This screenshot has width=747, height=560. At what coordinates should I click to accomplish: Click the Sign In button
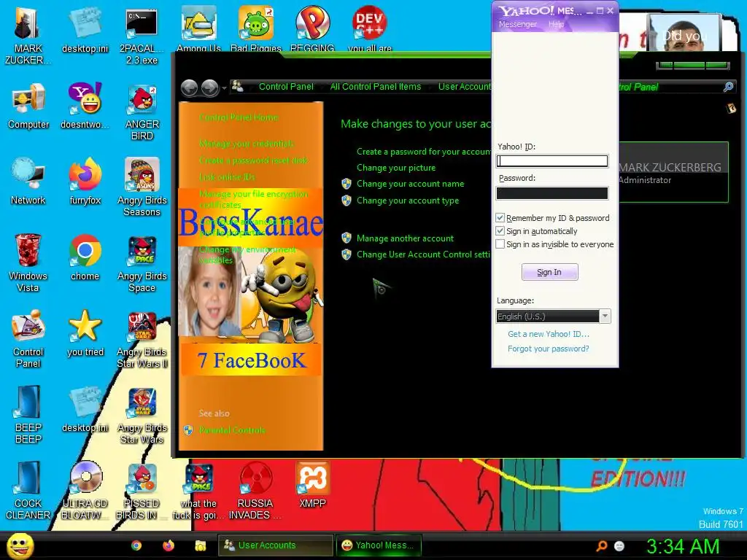[x=550, y=272]
